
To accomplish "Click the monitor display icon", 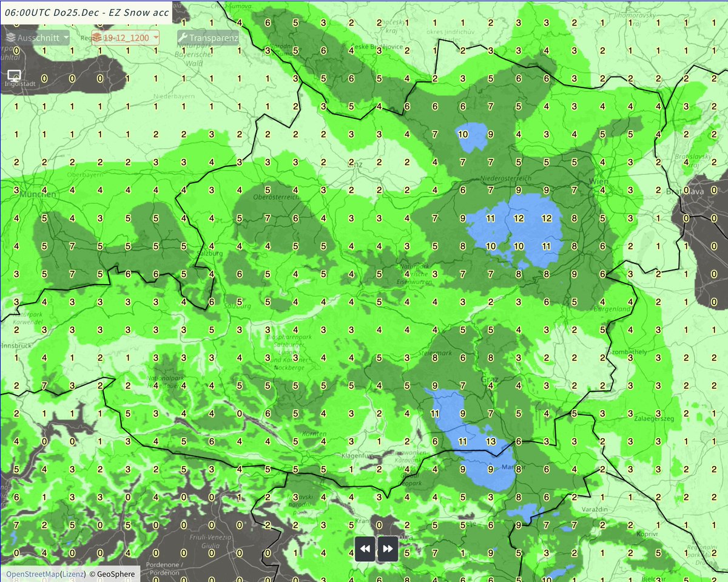I will (13, 76).
